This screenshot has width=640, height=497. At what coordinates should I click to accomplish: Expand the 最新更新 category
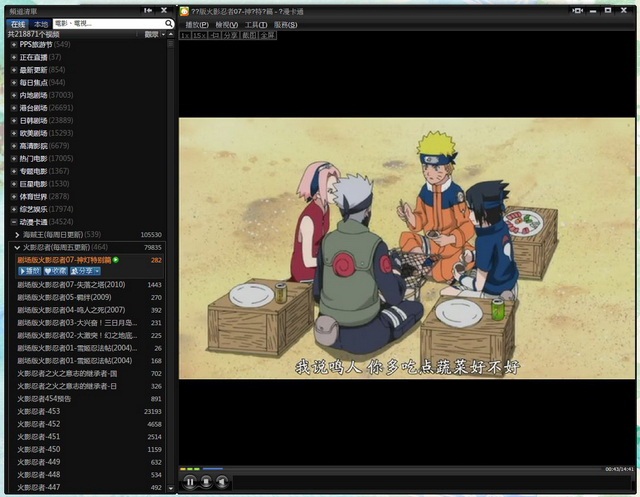click(14, 70)
